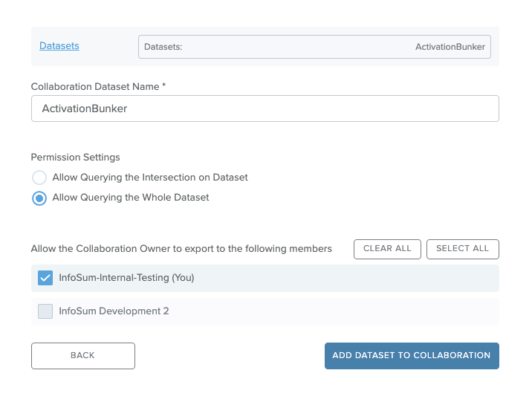Click the SELECT ALL button
Screen dimensions: 532x402
tap(462, 249)
